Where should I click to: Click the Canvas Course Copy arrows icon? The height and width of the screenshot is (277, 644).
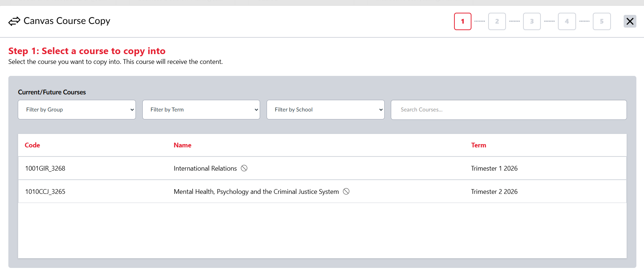(x=14, y=21)
